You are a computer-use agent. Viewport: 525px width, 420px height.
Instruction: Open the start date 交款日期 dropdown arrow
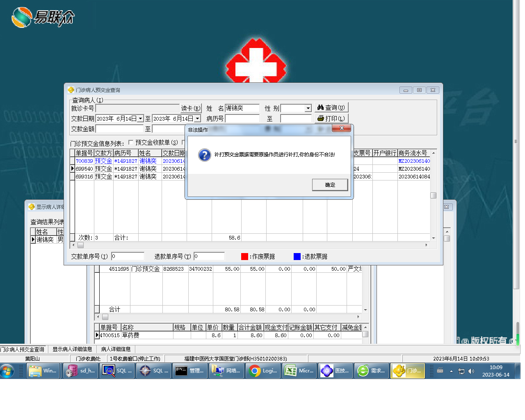pos(140,119)
